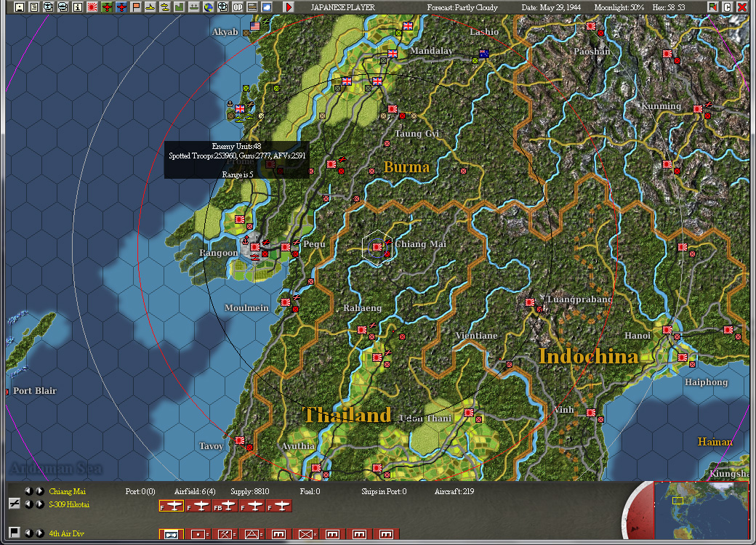
Task: Click the 'Forecast: Partly Cloudy' text
Action: click(462, 7)
